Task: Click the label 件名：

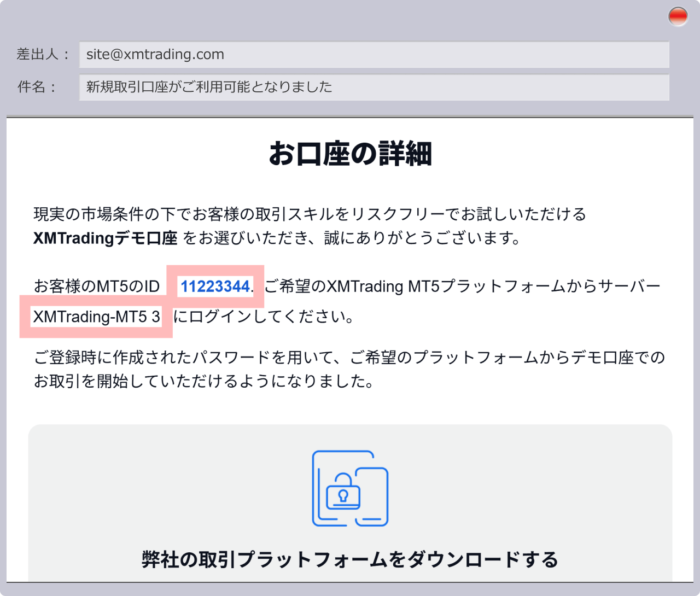Action: 37,87
